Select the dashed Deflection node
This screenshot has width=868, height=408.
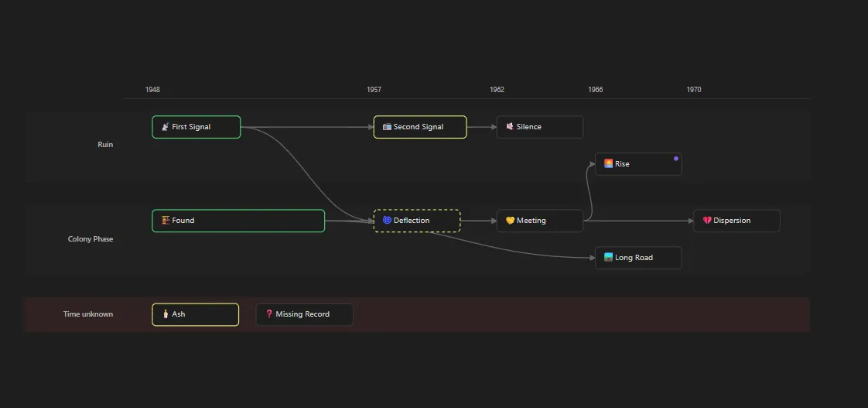417,221
